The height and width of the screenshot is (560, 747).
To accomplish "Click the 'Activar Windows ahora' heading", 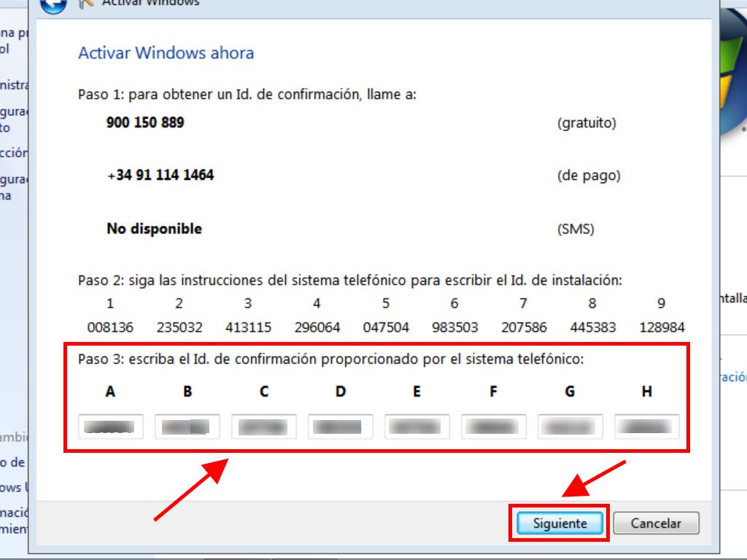I will coord(166,53).
